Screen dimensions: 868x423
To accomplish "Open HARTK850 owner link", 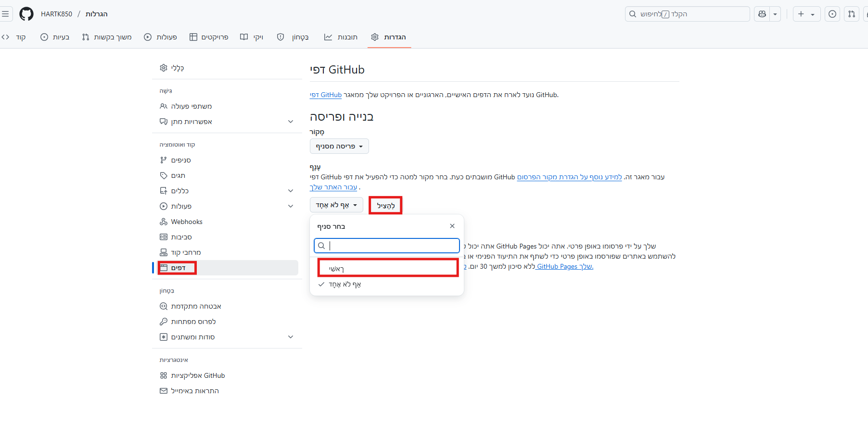I will pos(56,14).
